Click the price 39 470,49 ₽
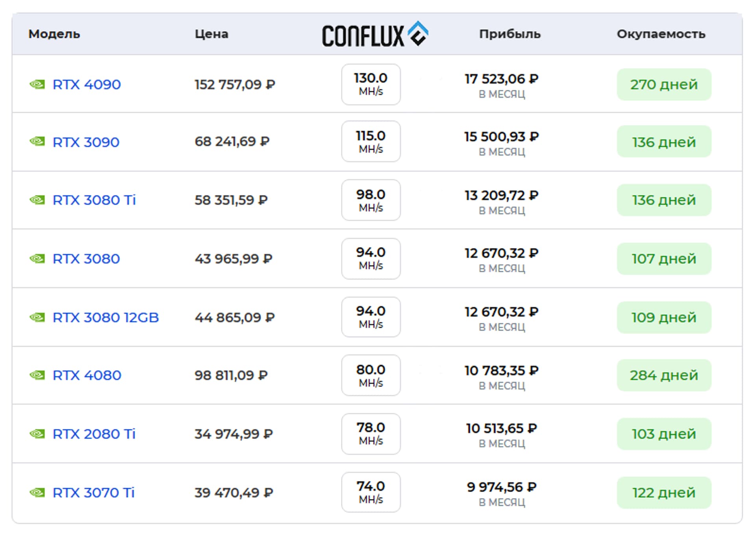Screen dimensions: 756x537 coord(234,493)
